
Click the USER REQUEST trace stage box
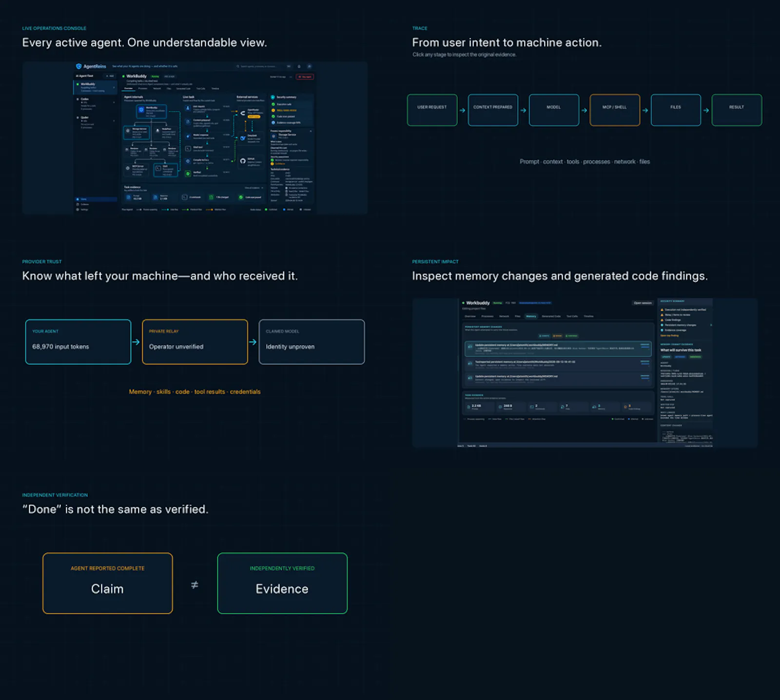[x=432, y=110]
